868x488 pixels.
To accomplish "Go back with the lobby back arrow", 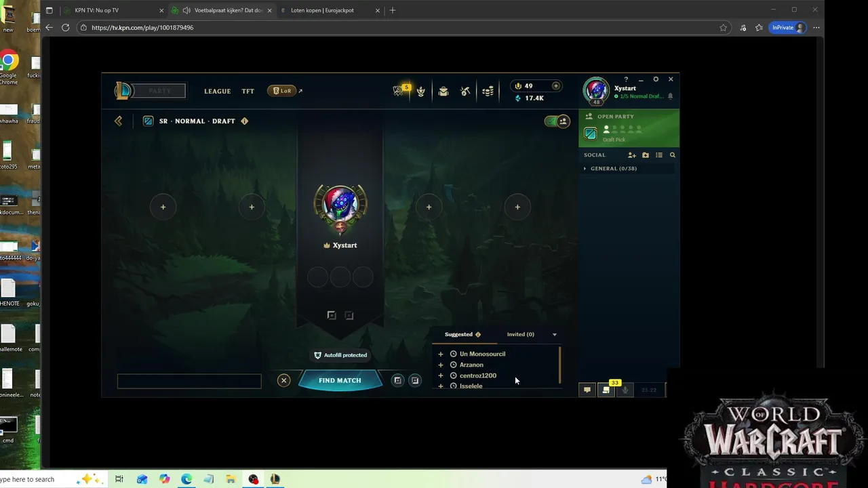I will pyautogui.click(x=119, y=121).
